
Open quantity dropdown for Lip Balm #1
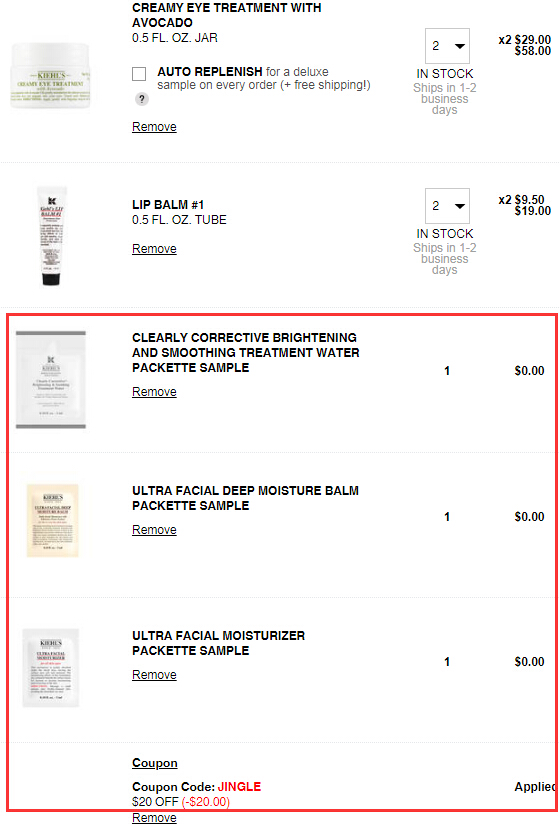[447, 205]
